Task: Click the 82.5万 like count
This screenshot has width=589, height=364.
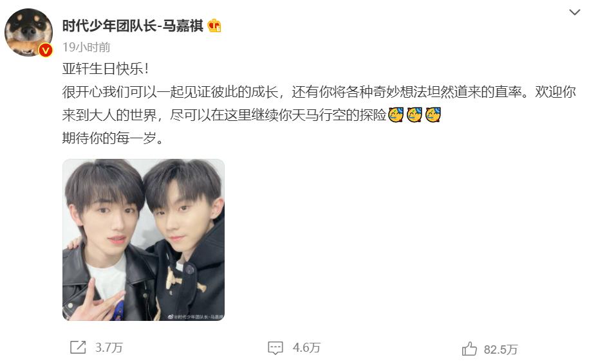Action: click(x=501, y=350)
